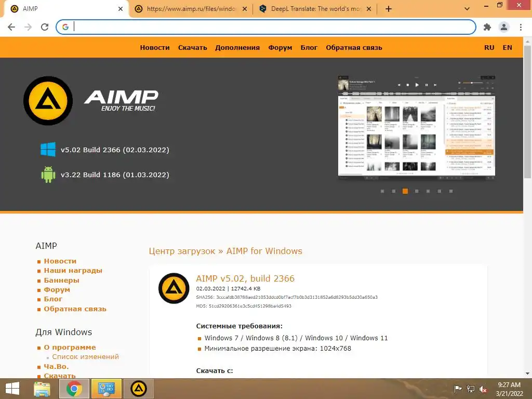532x399 pixels.
Task: Switch site language to RU
Action: 489,47
